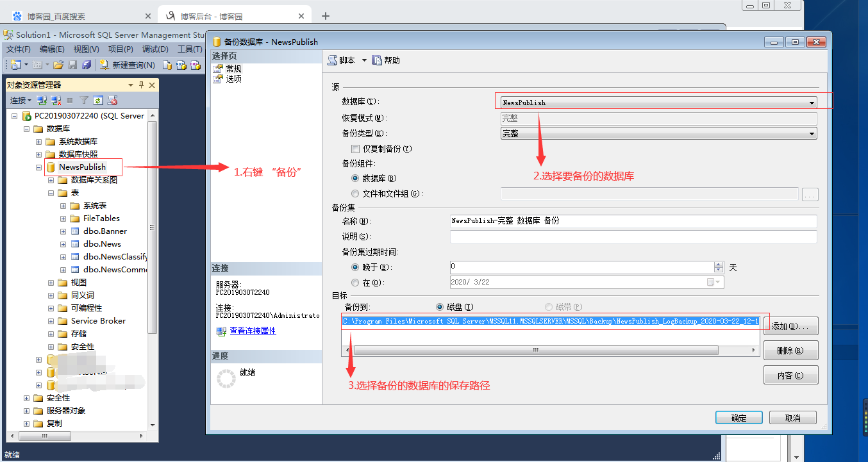This screenshot has height=462, width=868.
Task: Open the 对象资源管理器 panel options dropdown arrow
Action: pyautogui.click(x=131, y=85)
